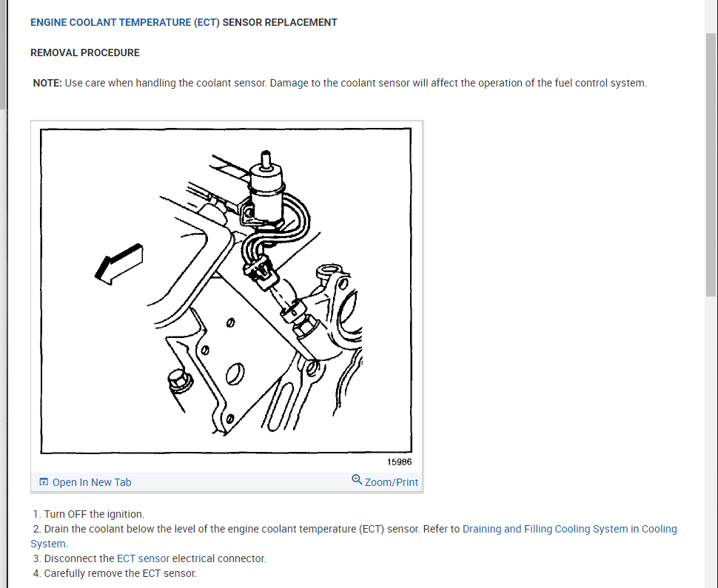Select the 'Zoom/Print' text link
Image resolution: width=718 pixels, height=588 pixels.
pyautogui.click(x=391, y=482)
